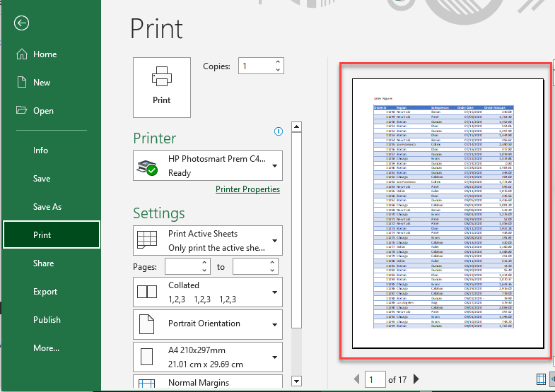
Task: Select Save As in the sidebar
Action: (47, 207)
